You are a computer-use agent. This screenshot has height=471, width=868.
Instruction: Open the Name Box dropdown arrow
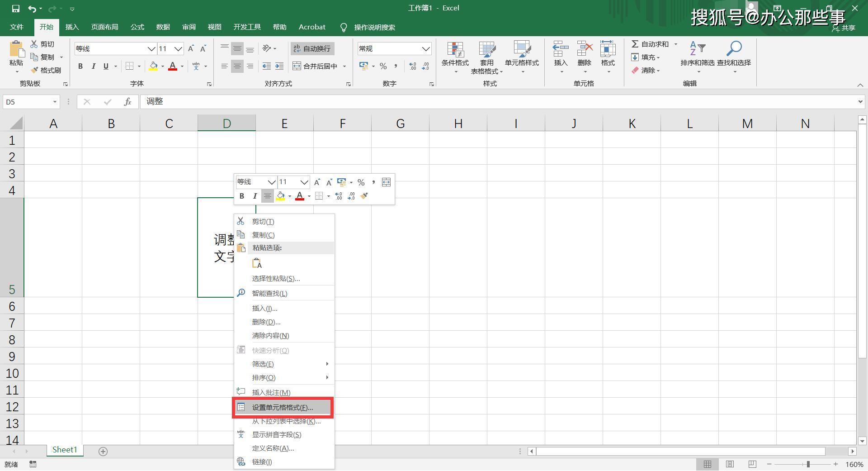pyautogui.click(x=55, y=102)
